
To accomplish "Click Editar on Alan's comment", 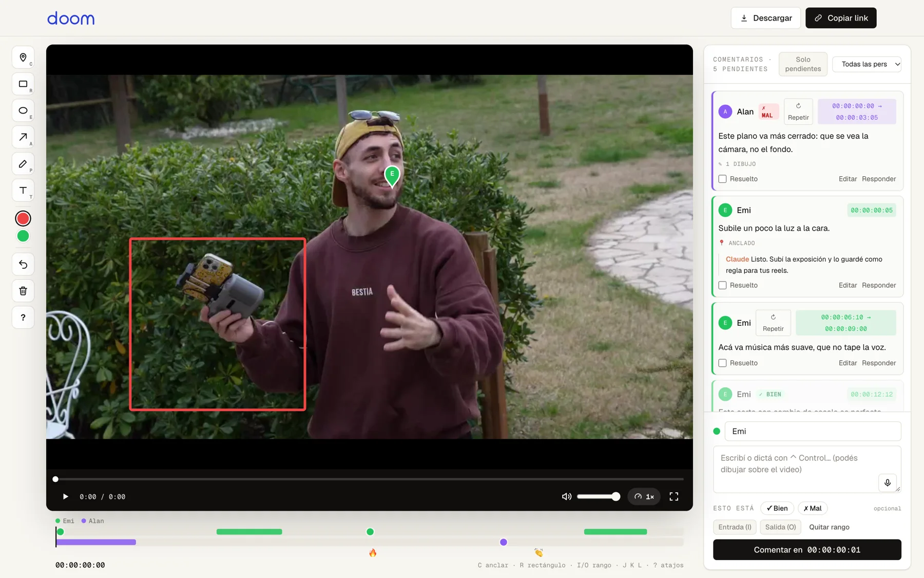I will point(848,179).
